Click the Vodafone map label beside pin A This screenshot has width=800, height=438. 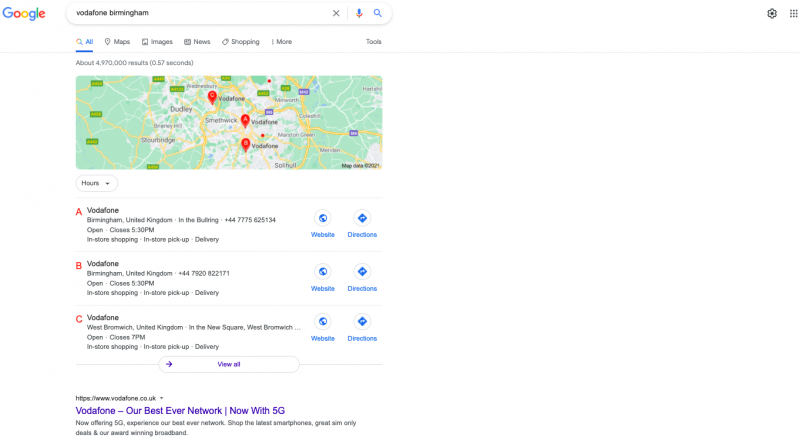pos(264,122)
